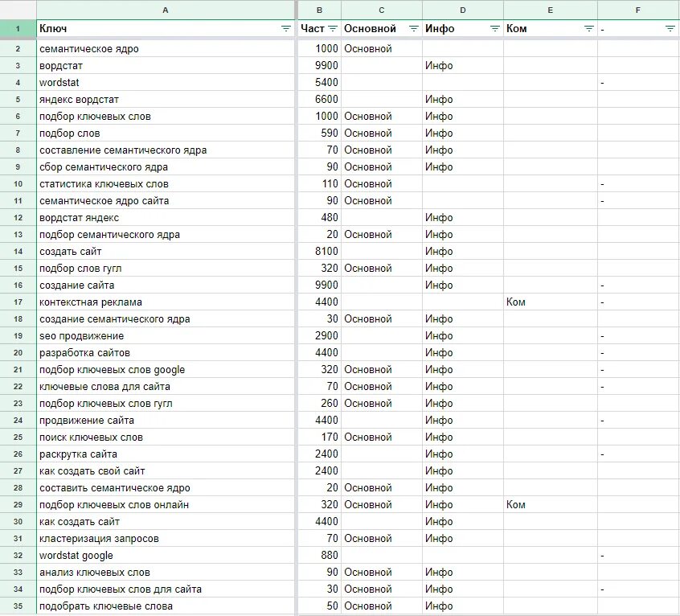Image resolution: width=680 pixels, height=616 pixels.
Task: Click 'разработка сайтов' cell
Action: point(166,353)
